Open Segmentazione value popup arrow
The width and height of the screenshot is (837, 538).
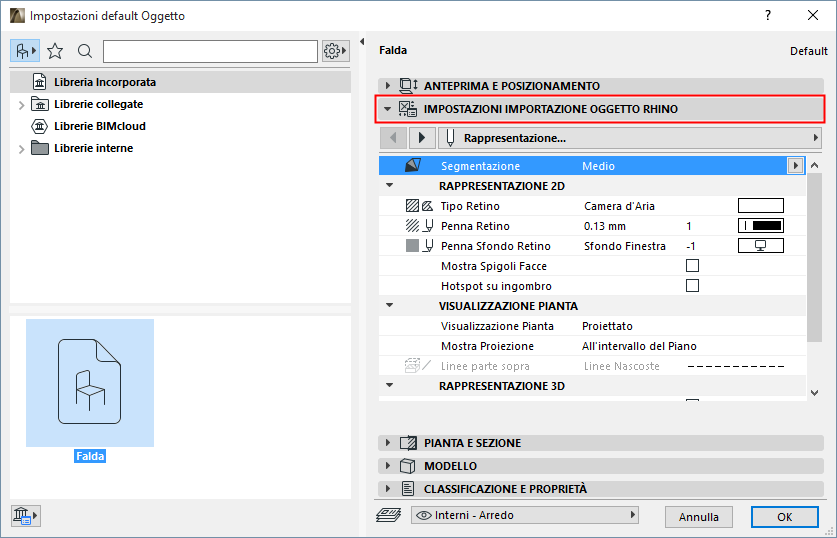point(795,165)
